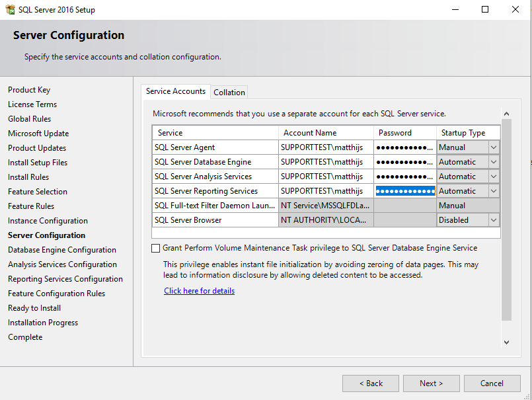Click password field for SQL Server Database Engine
This screenshot has width=532, height=400.
click(405, 162)
